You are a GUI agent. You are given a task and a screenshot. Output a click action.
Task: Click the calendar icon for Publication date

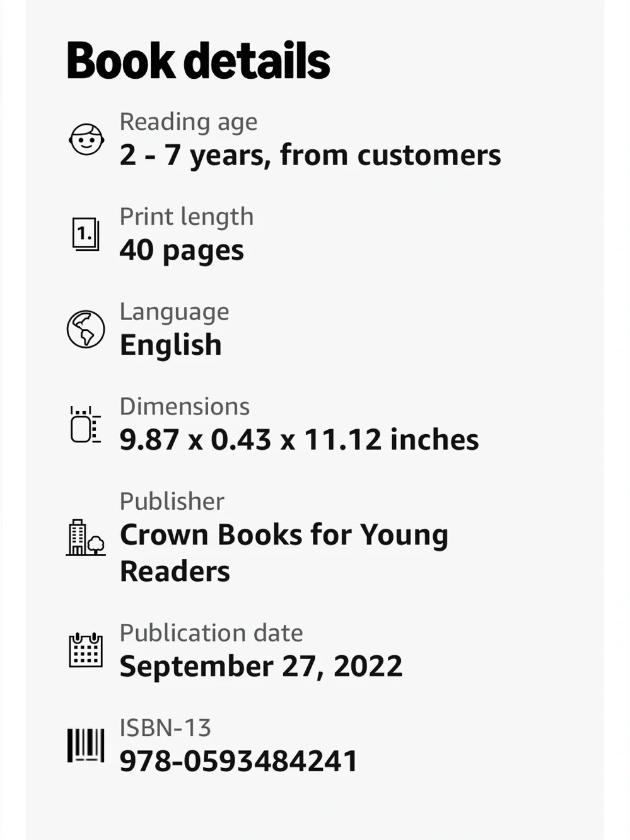click(86, 650)
